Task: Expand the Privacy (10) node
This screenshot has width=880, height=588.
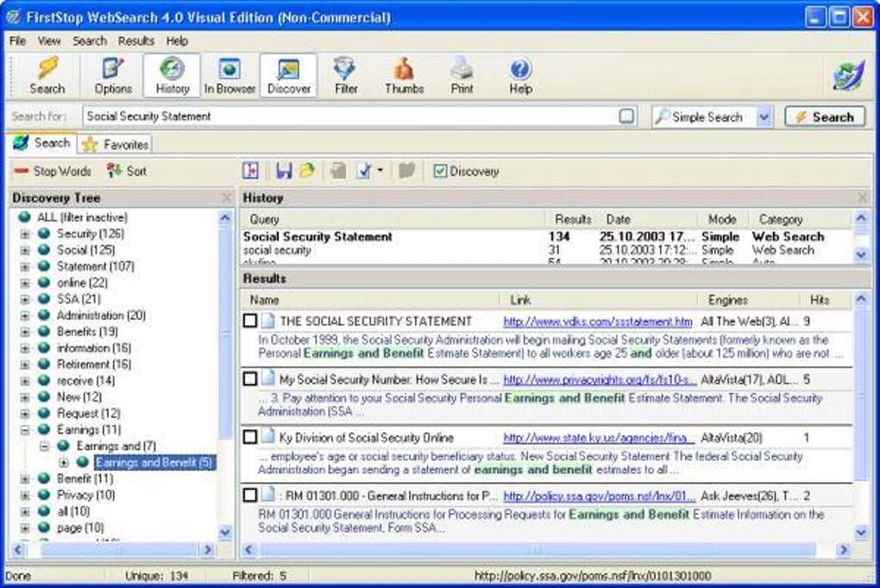Action: pyautogui.click(x=25, y=496)
